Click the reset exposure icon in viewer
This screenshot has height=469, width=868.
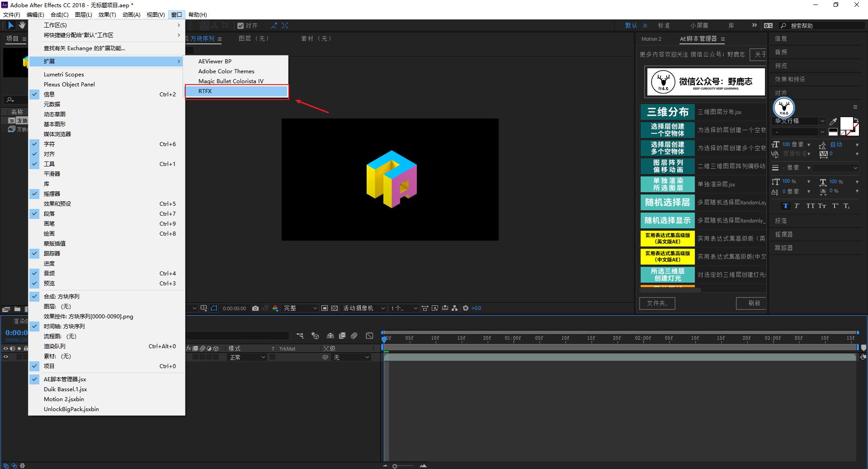pyautogui.click(x=466, y=308)
